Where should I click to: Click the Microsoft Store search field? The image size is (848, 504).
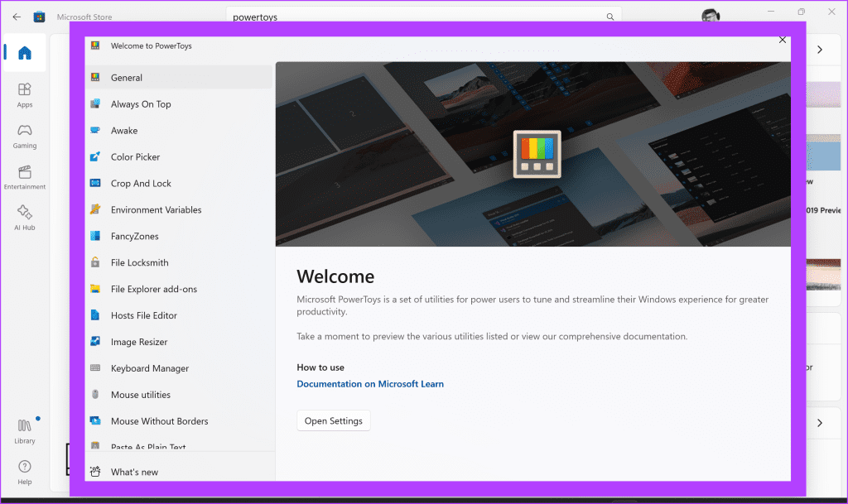pyautogui.click(x=423, y=15)
